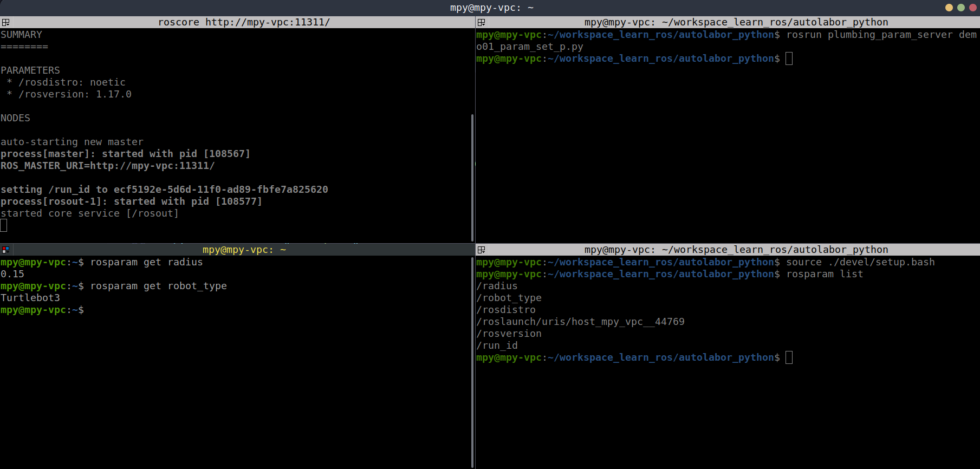Focus the prompt cursor below /run_id output
This screenshot has width=980, height=469.
789,357
